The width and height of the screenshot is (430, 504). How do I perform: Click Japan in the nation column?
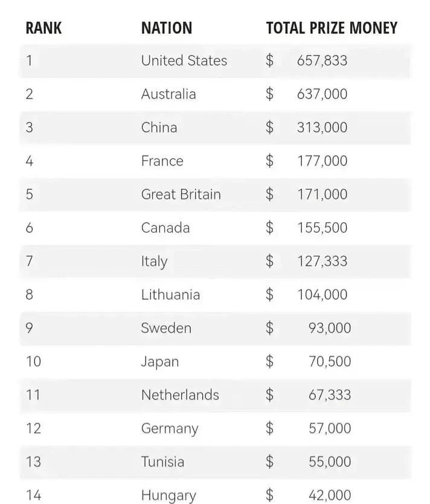pyautogui.click(x=160, y=362)
